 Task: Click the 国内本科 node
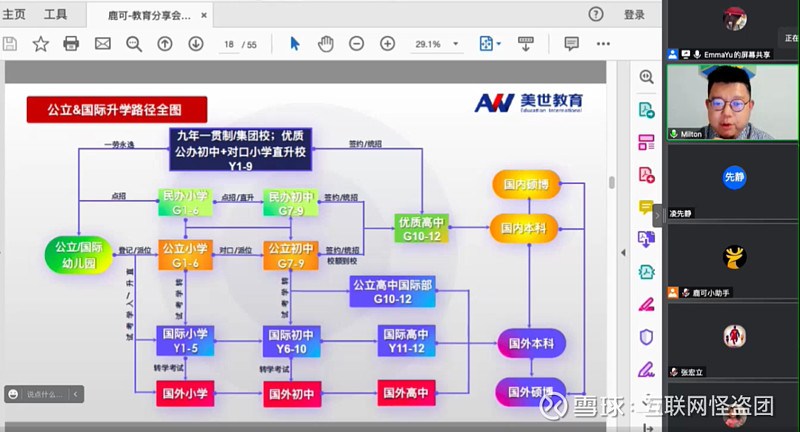(524, 228)
